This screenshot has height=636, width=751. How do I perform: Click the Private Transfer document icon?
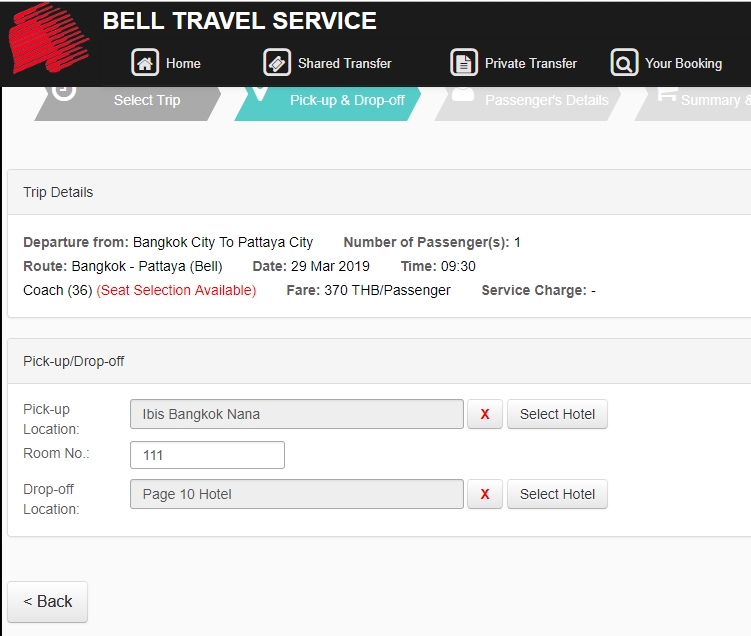464,63
